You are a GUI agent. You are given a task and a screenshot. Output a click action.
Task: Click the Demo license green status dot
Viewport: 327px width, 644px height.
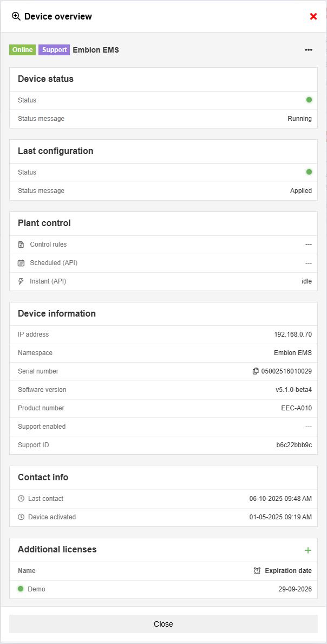pos(21,589)
